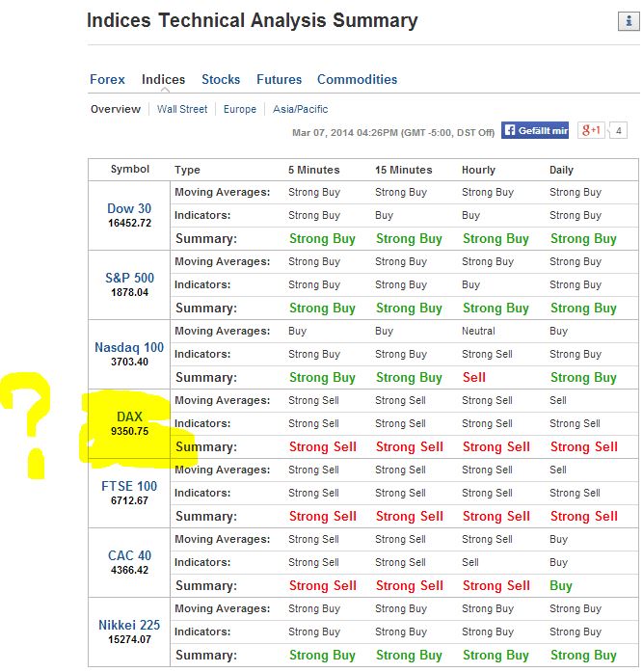Open the Futures tab
Image resolution: width=643 pixels, height=672 pixels.
[279, 79]
